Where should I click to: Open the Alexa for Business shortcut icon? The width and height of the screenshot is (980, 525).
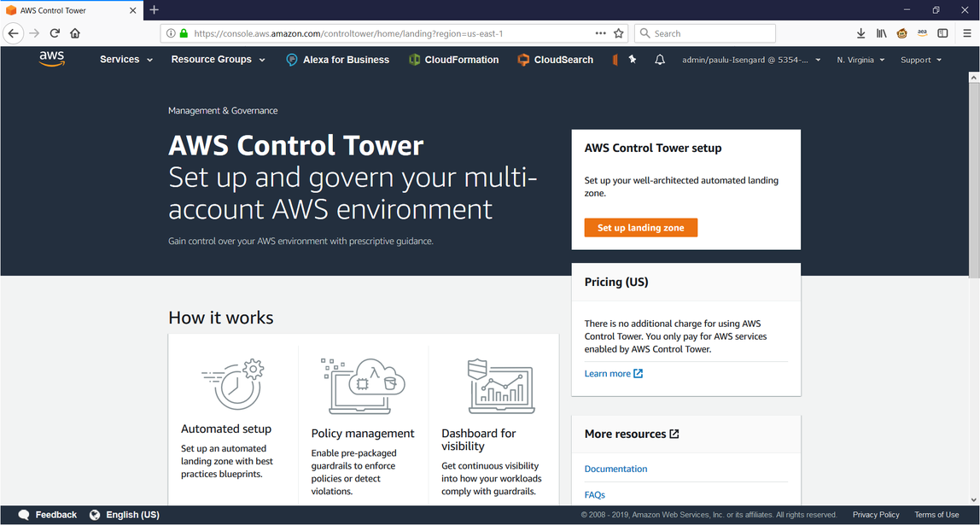[291, 60]
